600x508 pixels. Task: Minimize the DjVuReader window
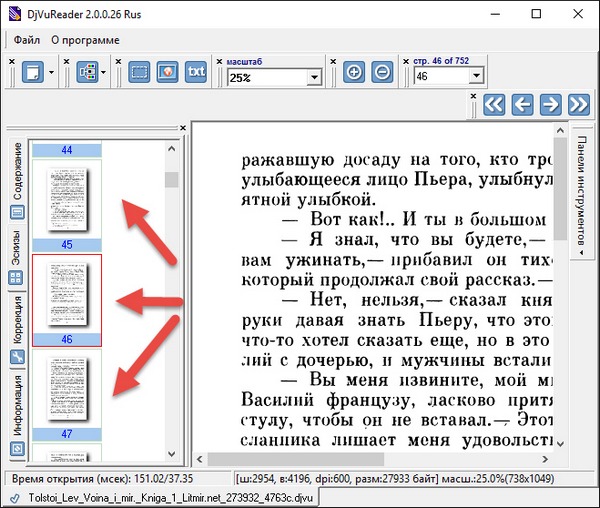496,14
